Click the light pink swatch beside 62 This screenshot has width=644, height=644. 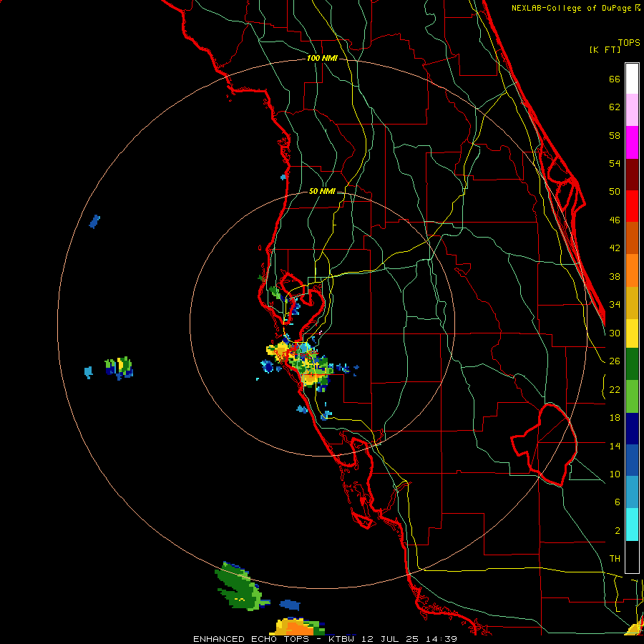coord(632,110)
